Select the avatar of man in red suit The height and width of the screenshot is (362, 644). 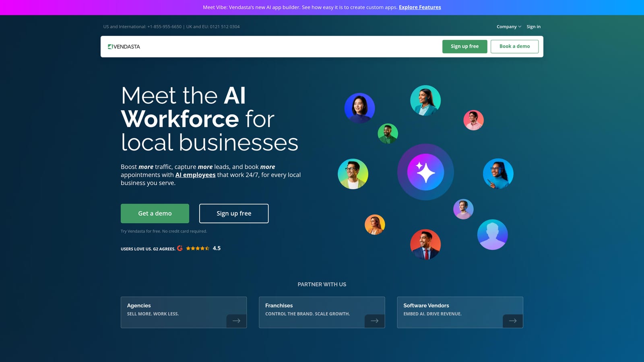tap(425, 245)
